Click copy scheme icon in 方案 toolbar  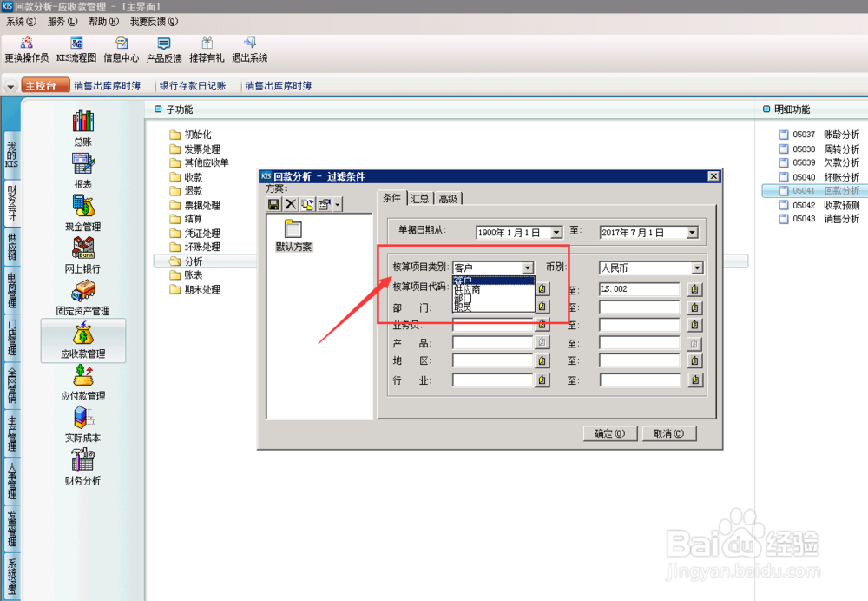pos(308,204)
